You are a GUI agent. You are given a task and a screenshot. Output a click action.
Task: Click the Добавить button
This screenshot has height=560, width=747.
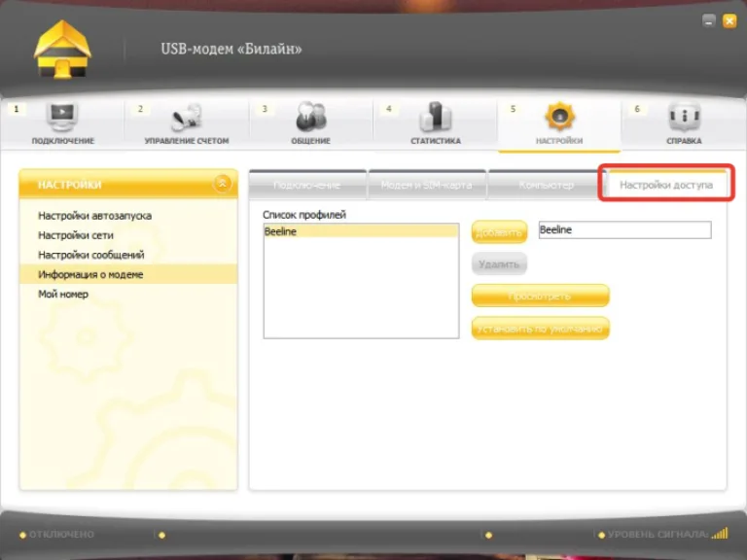(x=499, y=232)
